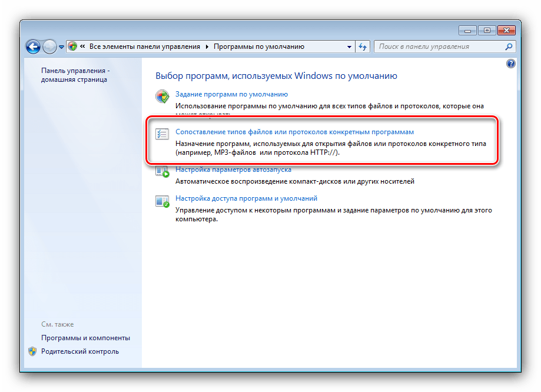Click the Back navigation arrow button
The width and height of the screenshot is (541, 392).
34,46
